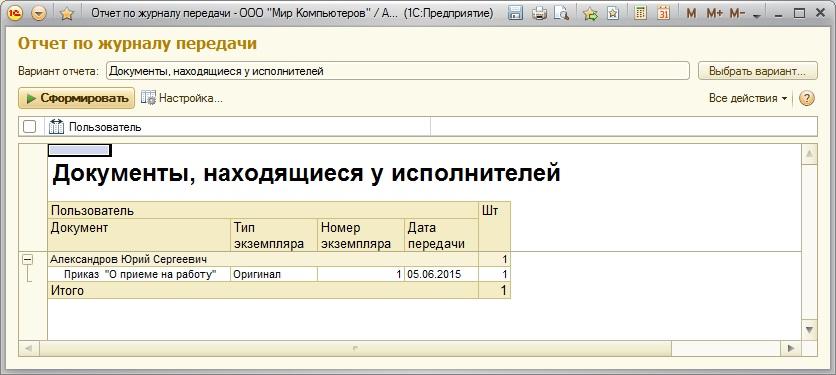The image size is (836, 375).
Task: Click the 'Итого' total row label
Action: [67, 291]
